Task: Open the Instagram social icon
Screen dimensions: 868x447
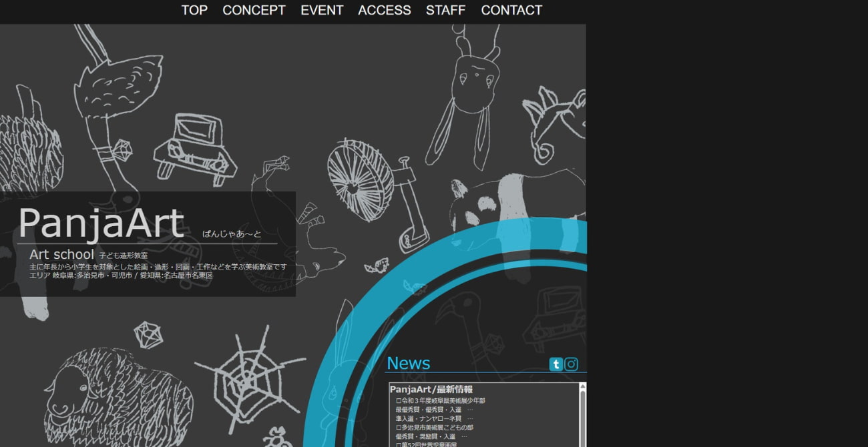Action: coord(571,364)
